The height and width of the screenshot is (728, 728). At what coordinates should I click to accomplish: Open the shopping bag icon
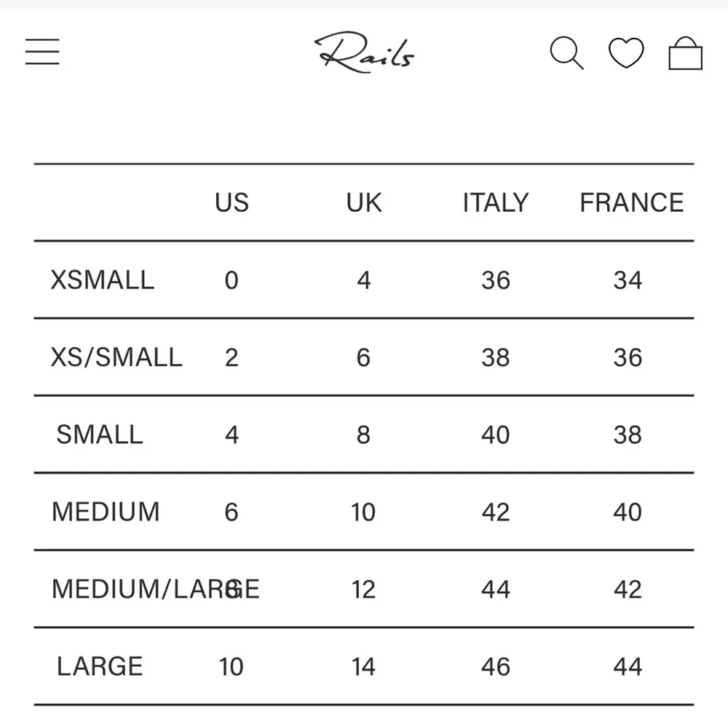(685, 54)
